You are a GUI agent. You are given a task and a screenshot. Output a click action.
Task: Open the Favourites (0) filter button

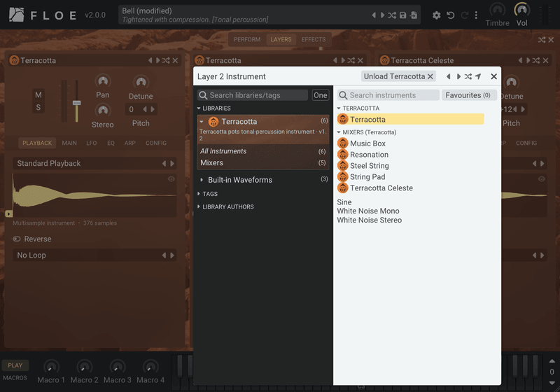point(468,95)
